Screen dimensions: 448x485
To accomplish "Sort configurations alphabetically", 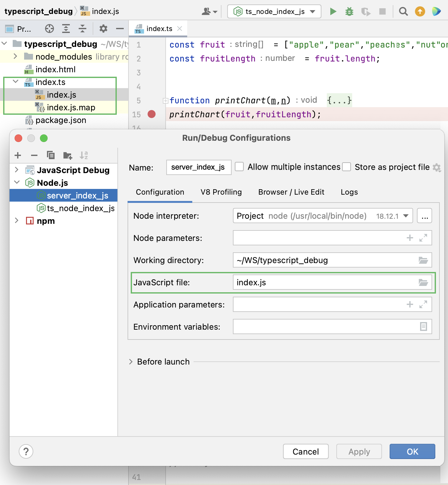I will click(x=84, y=155).
